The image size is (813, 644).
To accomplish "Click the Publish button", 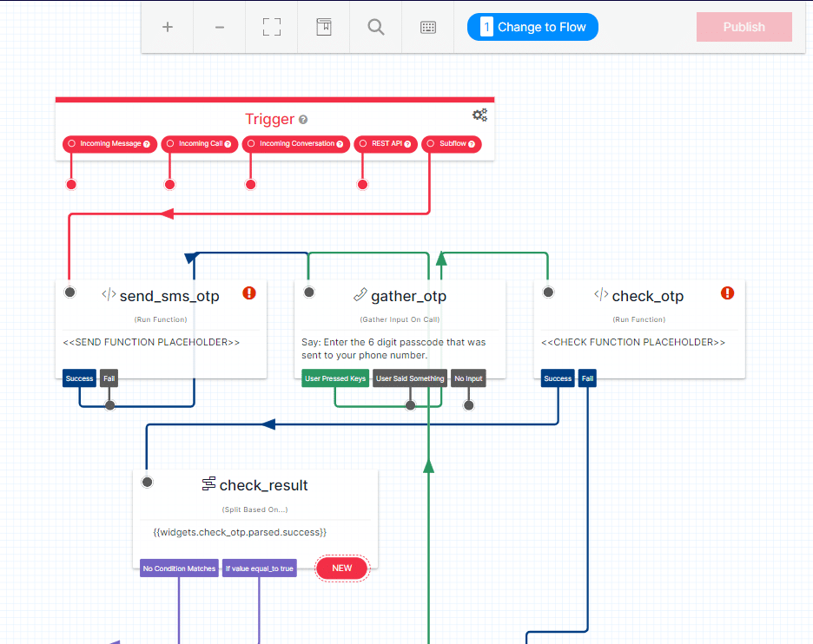I will [744, 27].
